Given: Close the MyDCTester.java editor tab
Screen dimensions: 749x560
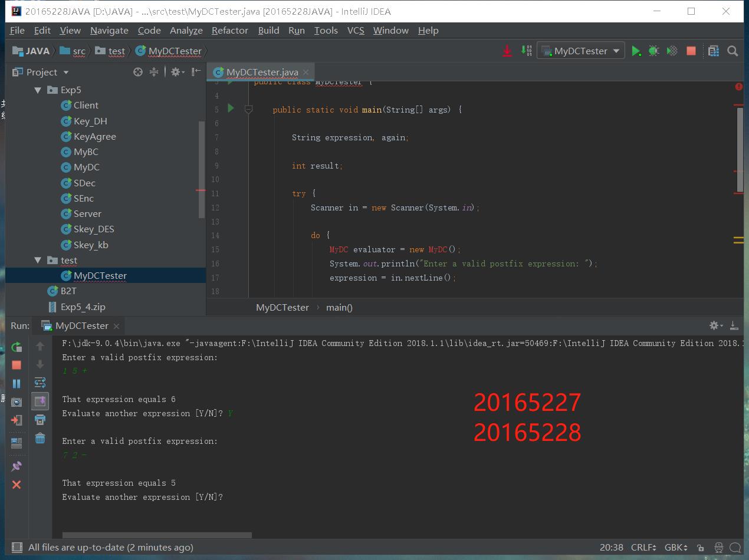Looking at the screenshot, I should click(x=305, y=72).
